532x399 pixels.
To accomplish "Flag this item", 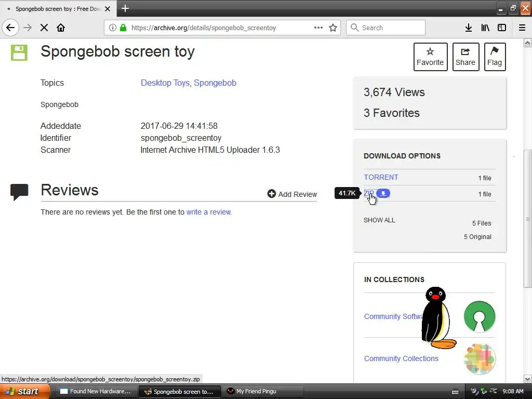I will pyautogui.click(x=495, y=57).
